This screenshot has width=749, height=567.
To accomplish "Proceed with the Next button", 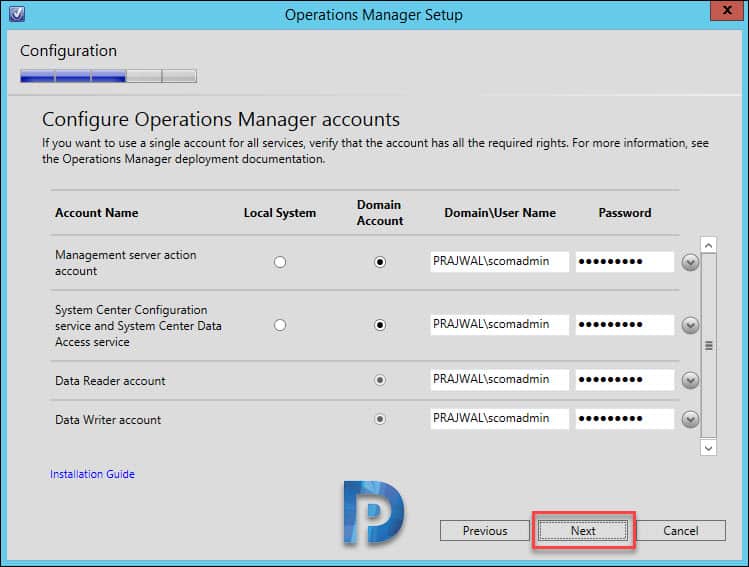I will [x=583, y=531].
